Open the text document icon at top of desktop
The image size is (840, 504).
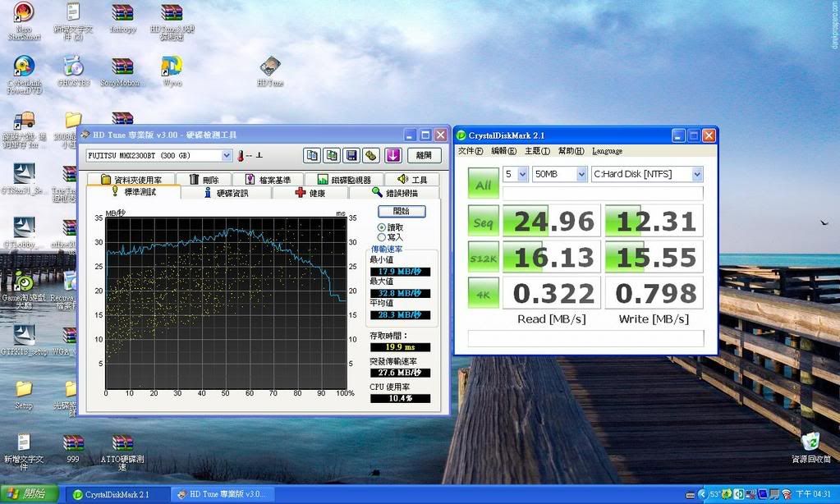(x=73, y=21)
